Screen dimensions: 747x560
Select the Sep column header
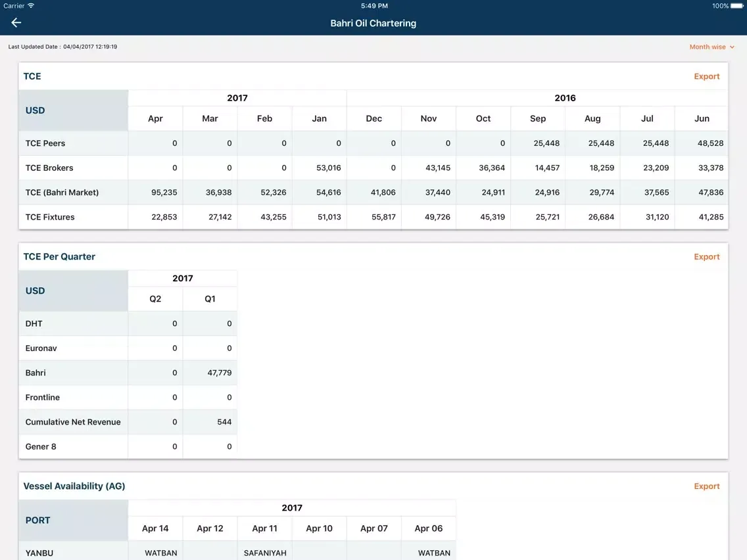tap(538, 118)
